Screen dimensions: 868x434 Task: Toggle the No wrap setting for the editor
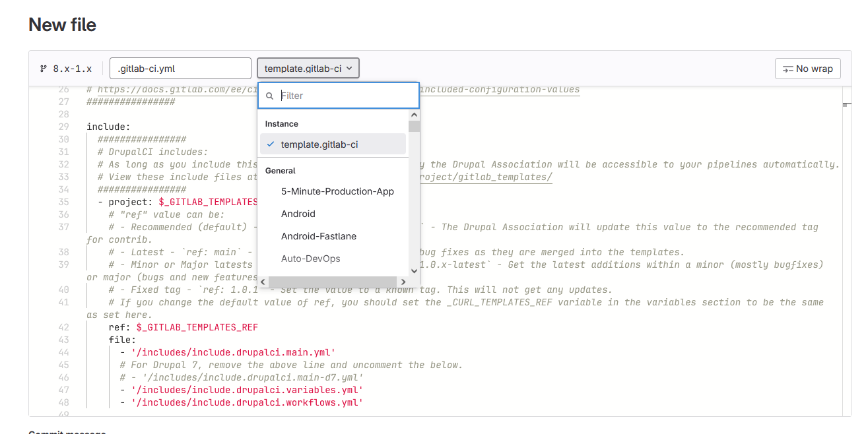coord(807,68)
